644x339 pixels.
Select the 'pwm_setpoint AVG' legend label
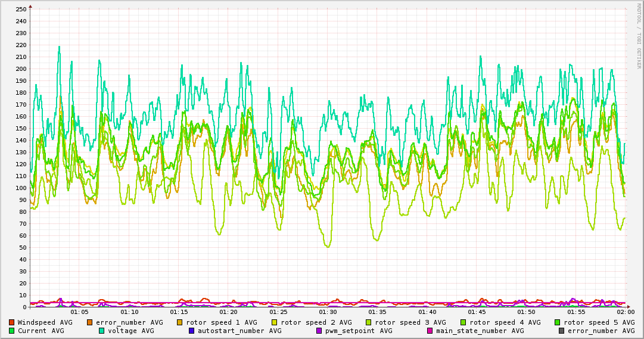point(359,331)
